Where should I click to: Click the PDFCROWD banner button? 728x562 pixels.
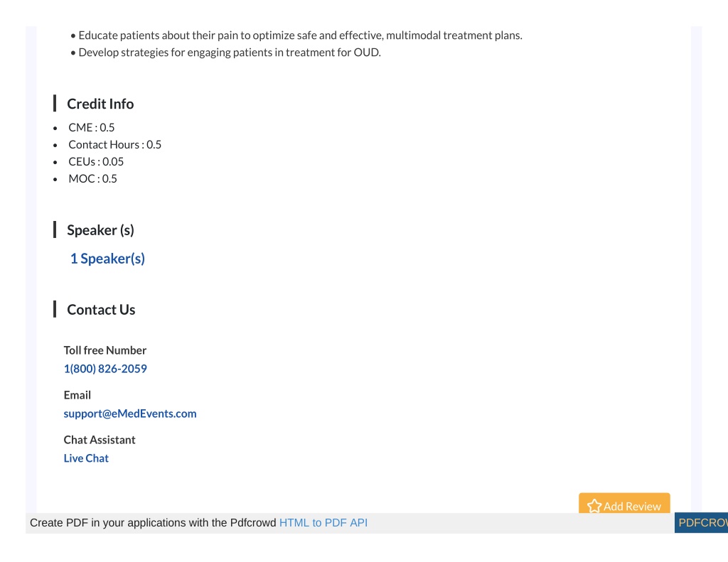click(x=701, y=522)
